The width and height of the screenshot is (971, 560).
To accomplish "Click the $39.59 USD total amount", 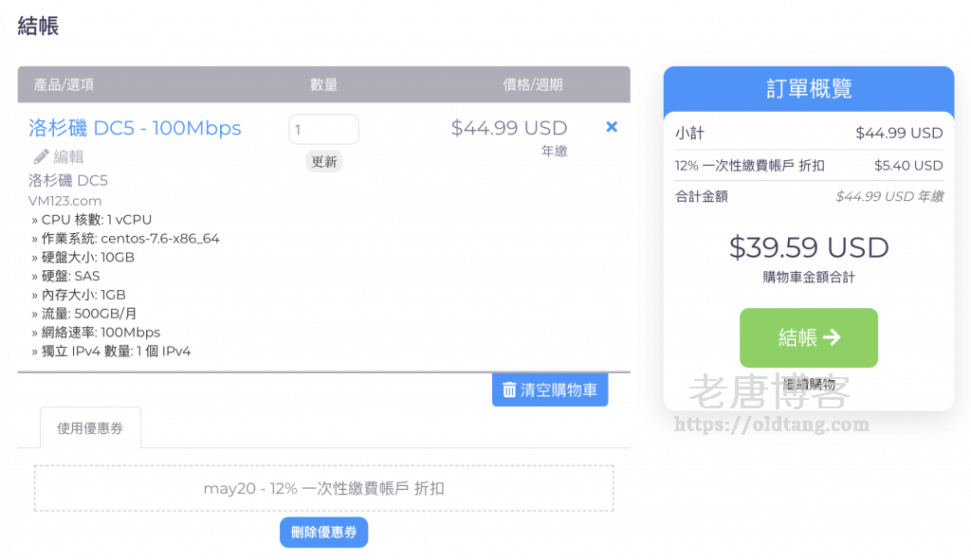I will (808, 247).
